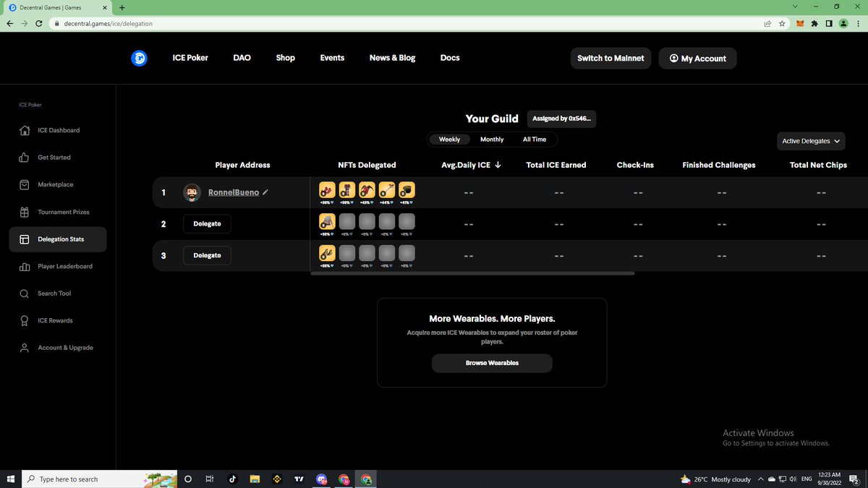This screenshot has height=488, width=868.
Task: Switch to the All Time tab
Action: (x=535, y=140)
